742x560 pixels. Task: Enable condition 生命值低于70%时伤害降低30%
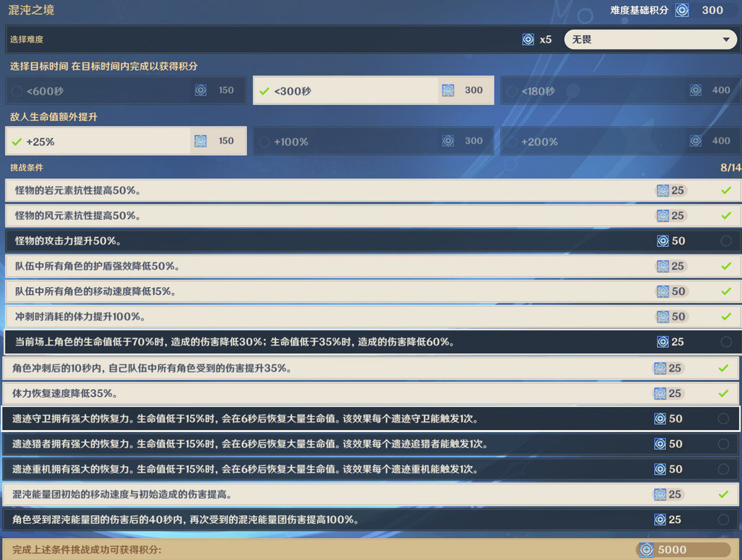(373, 341)
